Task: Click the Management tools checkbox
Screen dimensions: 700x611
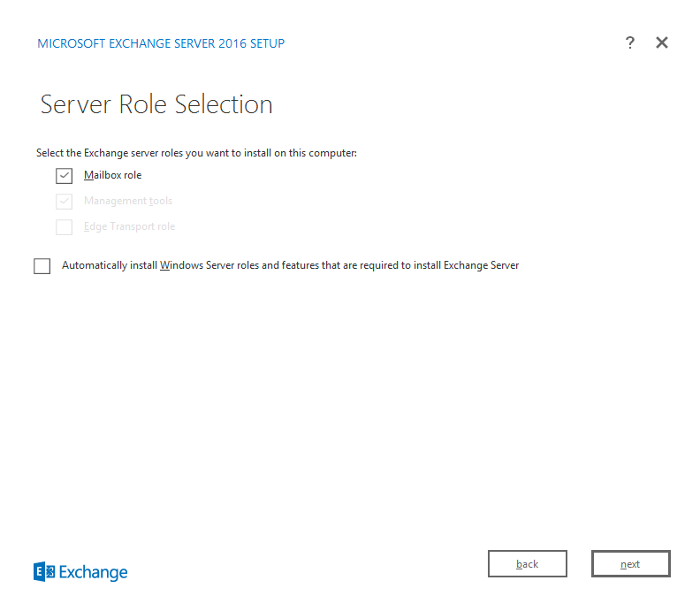Action: (64, 201)
